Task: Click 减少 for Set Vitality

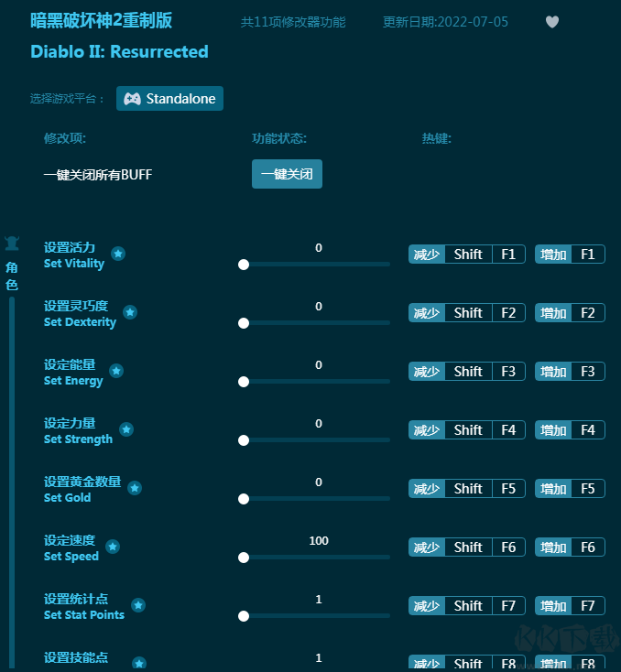Action: [427, 255]
